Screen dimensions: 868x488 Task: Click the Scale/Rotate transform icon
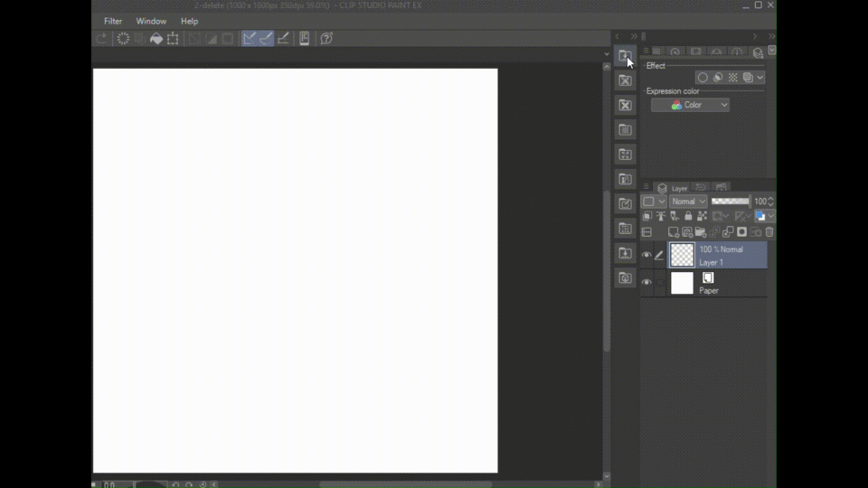click(x=173, y=39)
